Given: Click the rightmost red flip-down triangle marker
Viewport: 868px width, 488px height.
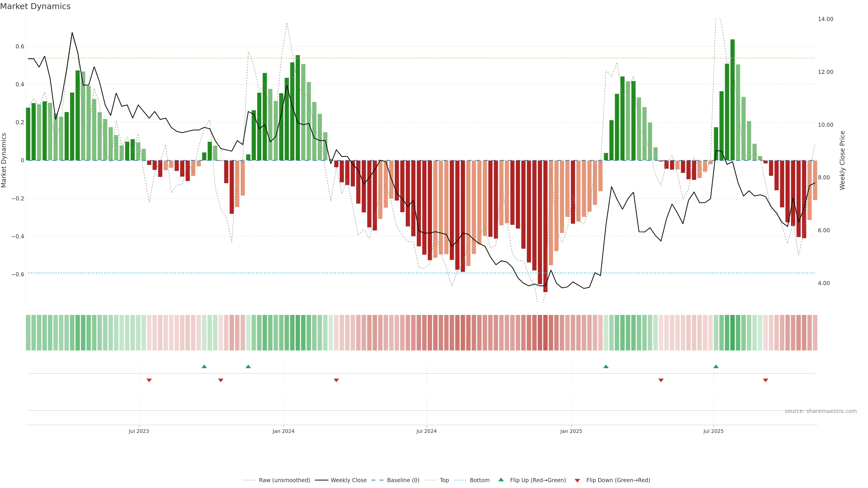Looking at the screenshot, I should coord(766,380).
